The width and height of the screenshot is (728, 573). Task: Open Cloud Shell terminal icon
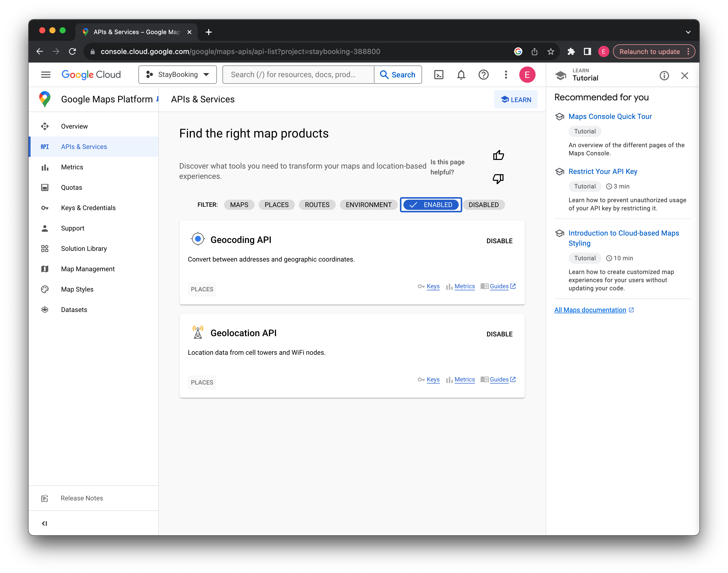tap(438, 74)
